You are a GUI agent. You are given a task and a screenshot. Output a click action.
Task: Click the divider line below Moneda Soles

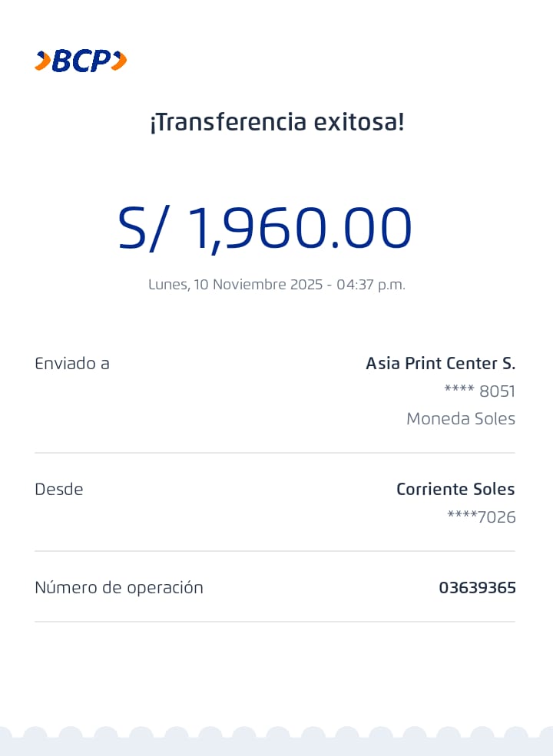point(275,453)
